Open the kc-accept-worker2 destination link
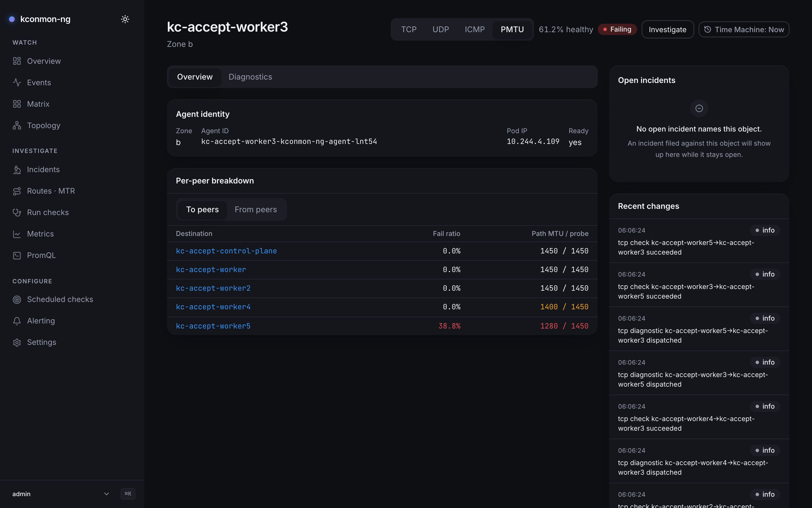812x508 pixels. tap(213, 288)
